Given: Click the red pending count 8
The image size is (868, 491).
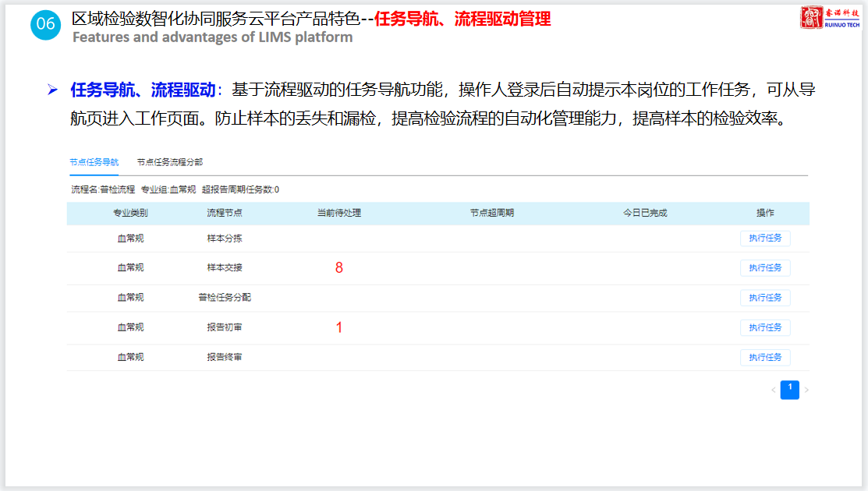Looking at the screenshot, I should (338, 268).
